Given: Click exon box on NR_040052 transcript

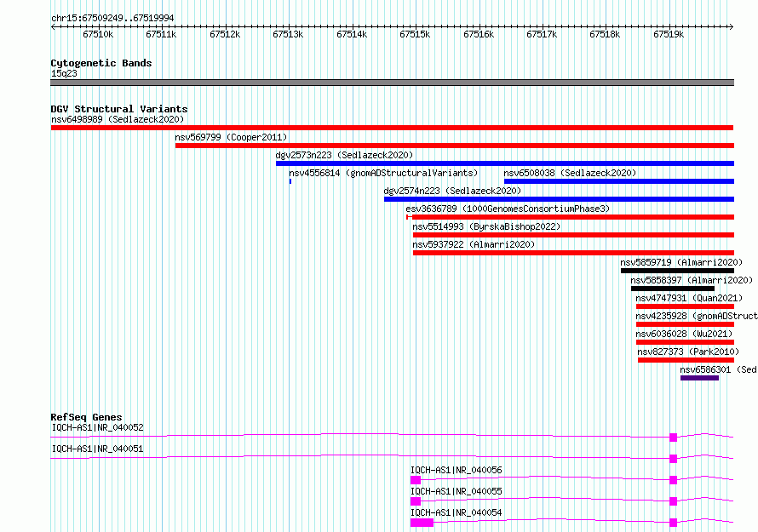Looking at the screenshot, I should point(674,438).
